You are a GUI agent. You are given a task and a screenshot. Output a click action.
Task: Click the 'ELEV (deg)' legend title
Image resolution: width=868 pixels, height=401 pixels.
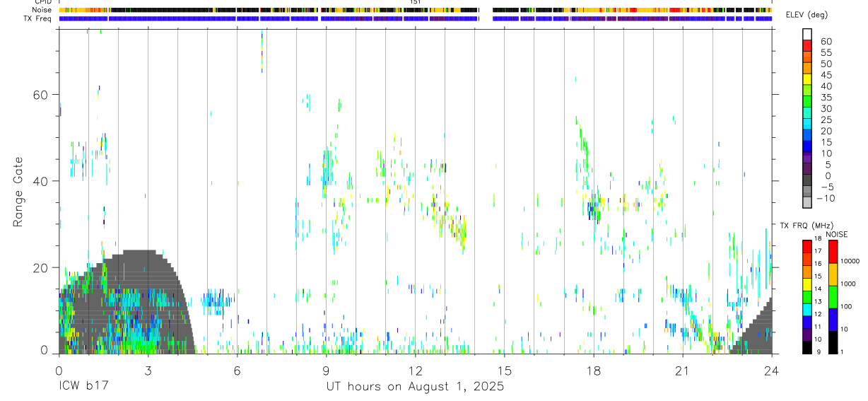[x=805, y=16]
